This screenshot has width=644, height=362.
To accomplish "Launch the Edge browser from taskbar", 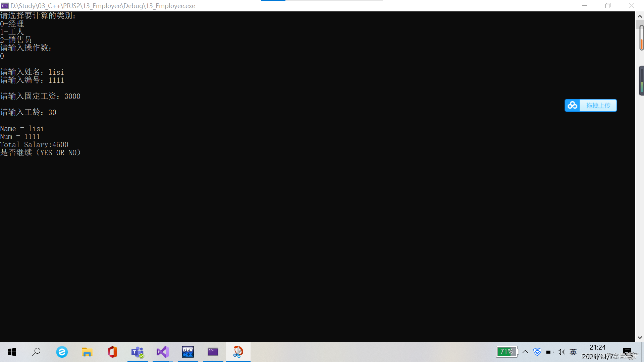I will (x=62, y=352).
